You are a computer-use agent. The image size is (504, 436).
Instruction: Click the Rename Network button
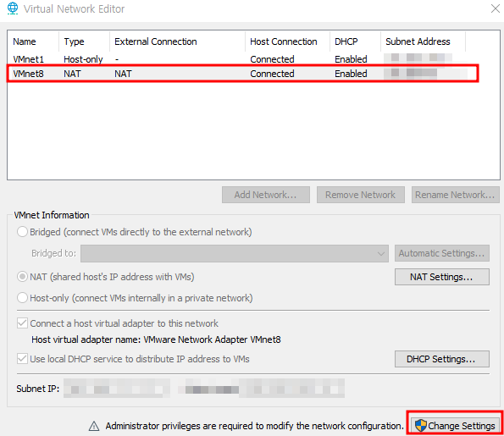click(456, 195)
